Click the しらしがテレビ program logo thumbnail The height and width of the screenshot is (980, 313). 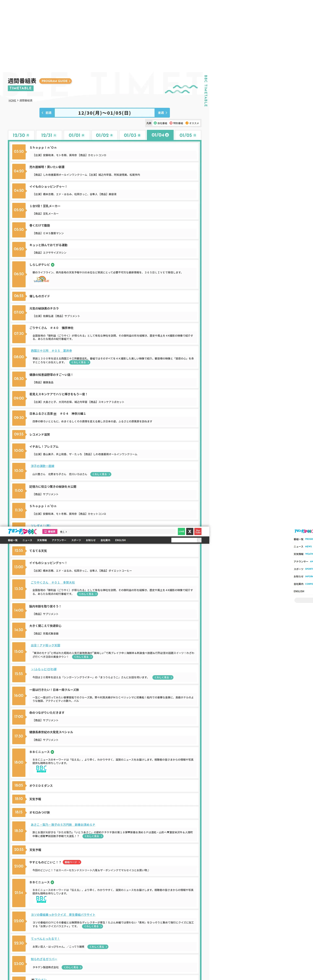tap(41, 280)
